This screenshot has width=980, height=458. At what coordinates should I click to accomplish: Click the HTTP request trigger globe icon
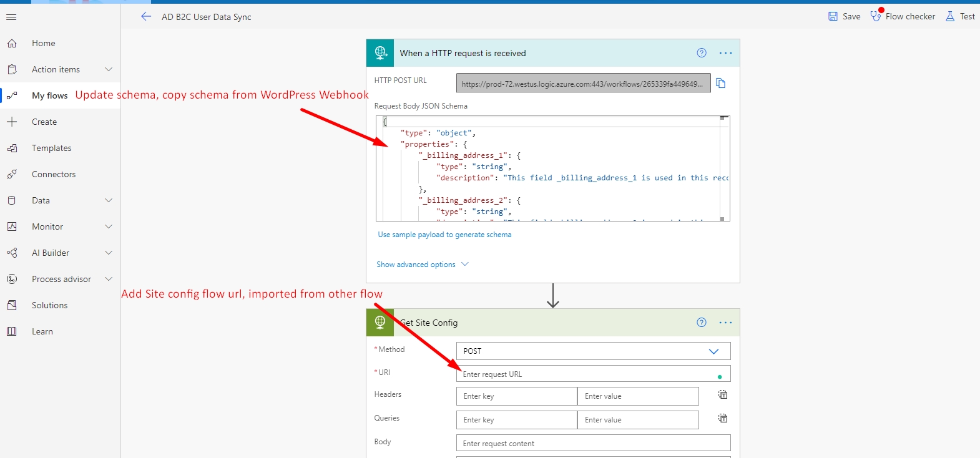pyautogui.click(x=380, y=53)
